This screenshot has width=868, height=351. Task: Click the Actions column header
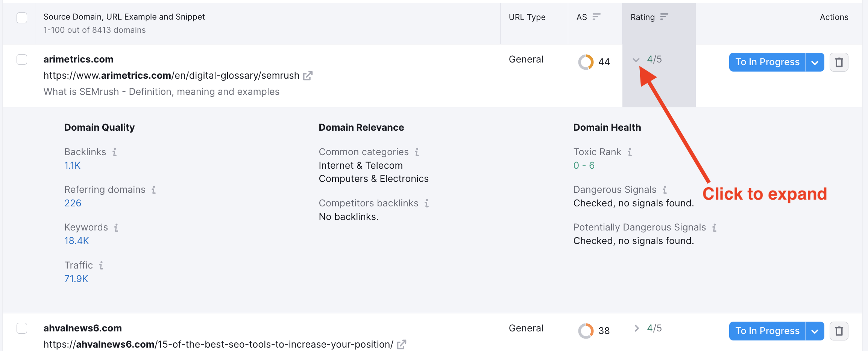[834, 17]
